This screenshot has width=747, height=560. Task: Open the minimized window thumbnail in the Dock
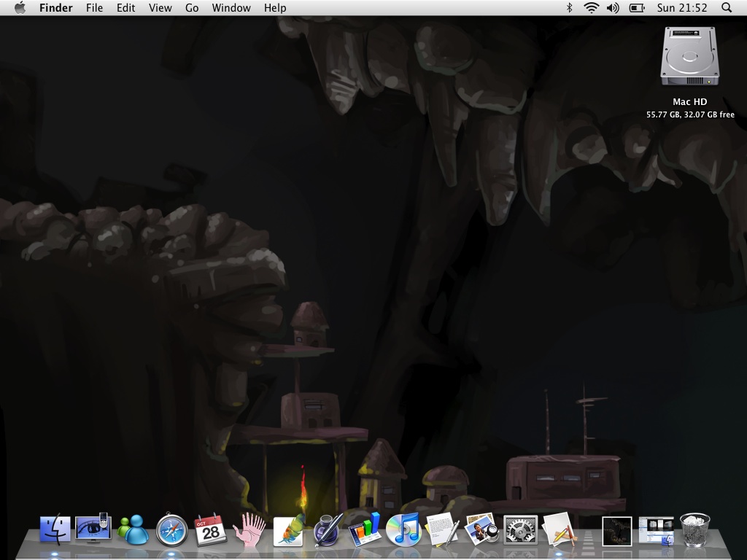coord(656,531)
